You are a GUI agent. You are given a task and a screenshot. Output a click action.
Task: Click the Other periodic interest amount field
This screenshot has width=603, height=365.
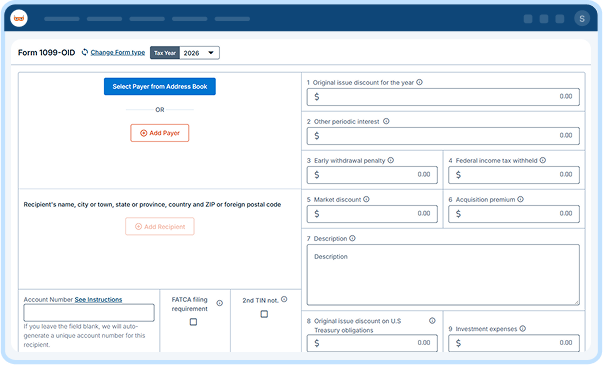[x=443, y=136]
